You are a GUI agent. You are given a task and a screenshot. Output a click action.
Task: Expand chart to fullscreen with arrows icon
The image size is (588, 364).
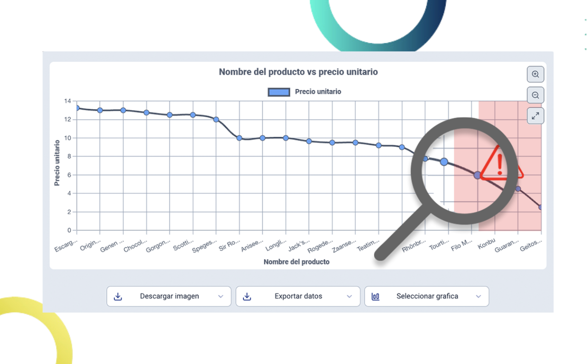click(536, 116)
